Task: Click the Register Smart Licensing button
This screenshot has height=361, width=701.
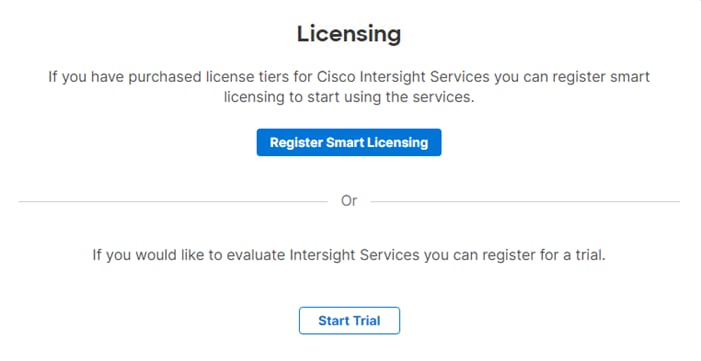Action: coord(349,142)
